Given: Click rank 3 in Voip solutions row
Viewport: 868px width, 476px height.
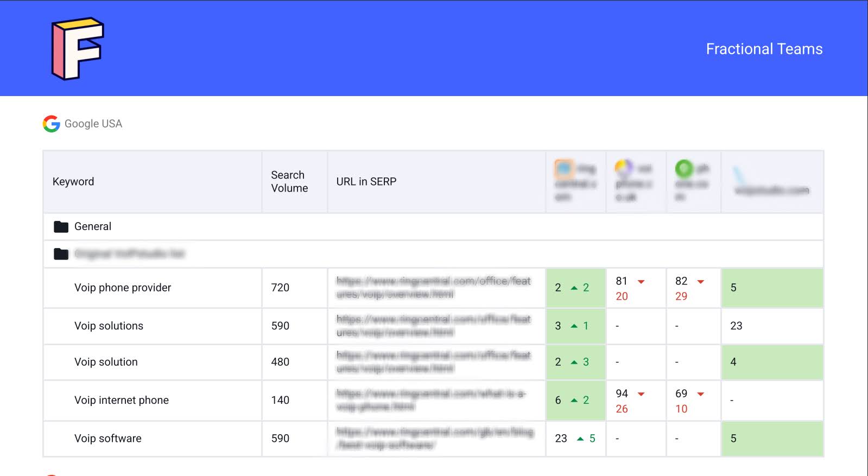Looking at the screenshot, I should [558, 326].
